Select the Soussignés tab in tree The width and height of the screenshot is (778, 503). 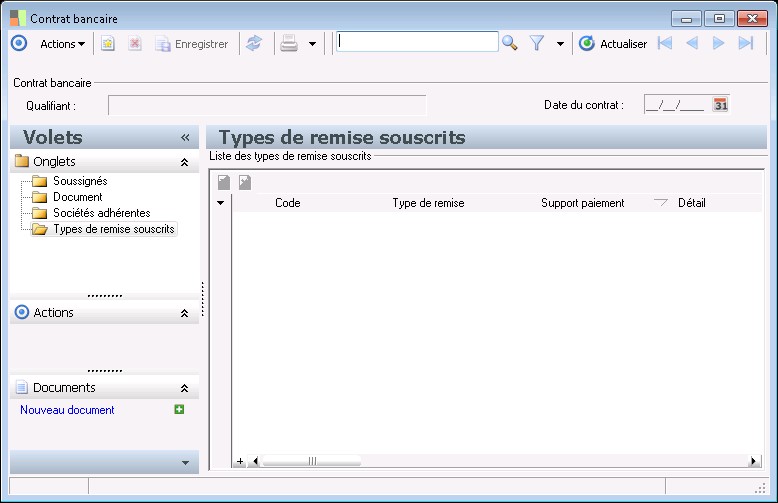pos(80,181)
